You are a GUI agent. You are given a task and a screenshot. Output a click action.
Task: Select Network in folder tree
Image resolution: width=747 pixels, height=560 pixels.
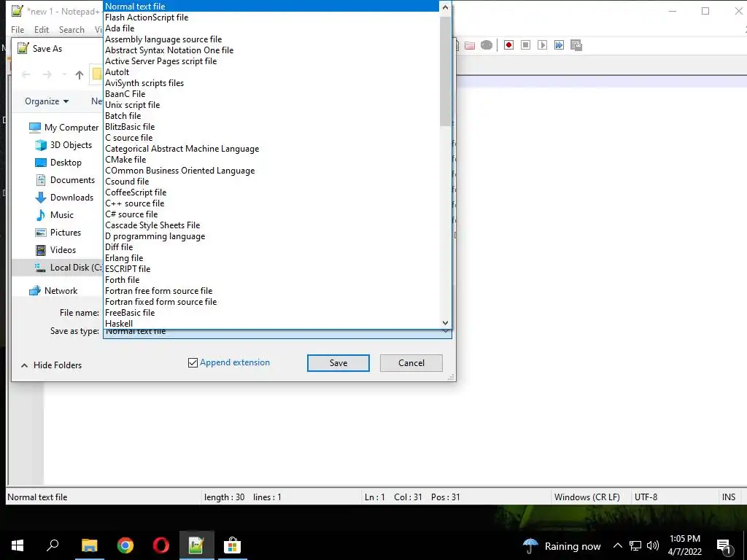point(53,290)
